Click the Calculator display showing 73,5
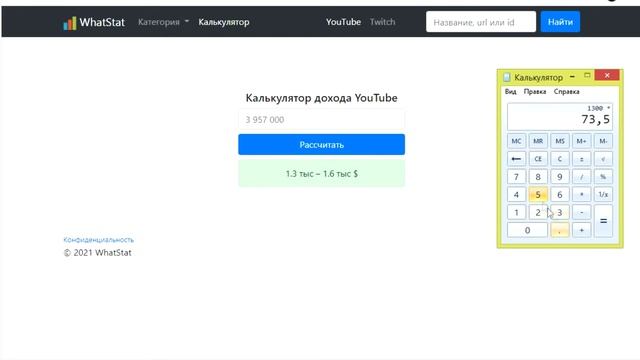Screen dimensions: 640x360 [560, 116]
